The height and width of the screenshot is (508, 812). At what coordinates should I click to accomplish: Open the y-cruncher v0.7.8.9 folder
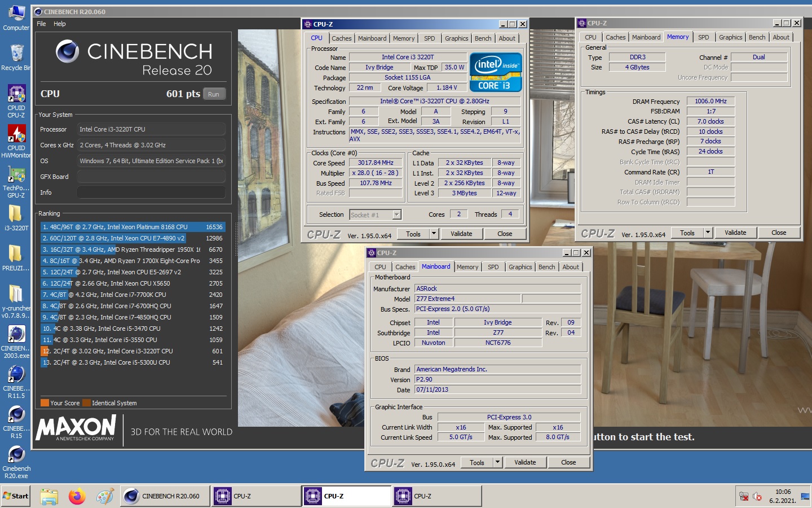coord(16,302)
